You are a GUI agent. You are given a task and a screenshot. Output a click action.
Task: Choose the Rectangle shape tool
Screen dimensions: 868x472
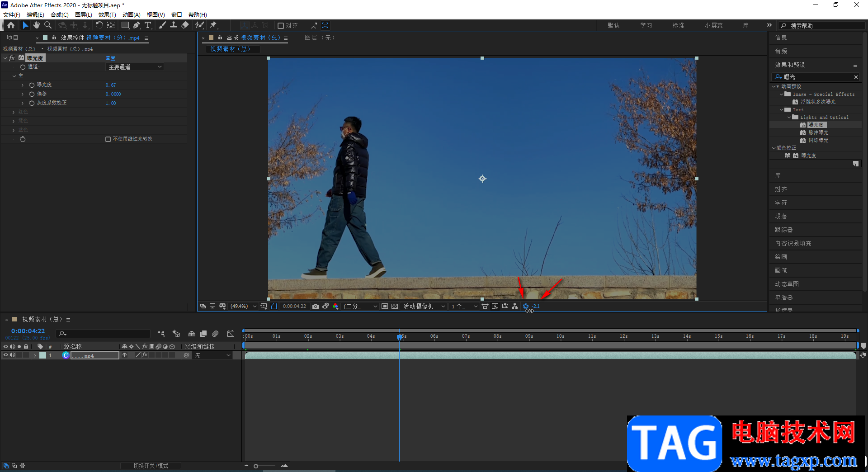(x=125, y=25)
